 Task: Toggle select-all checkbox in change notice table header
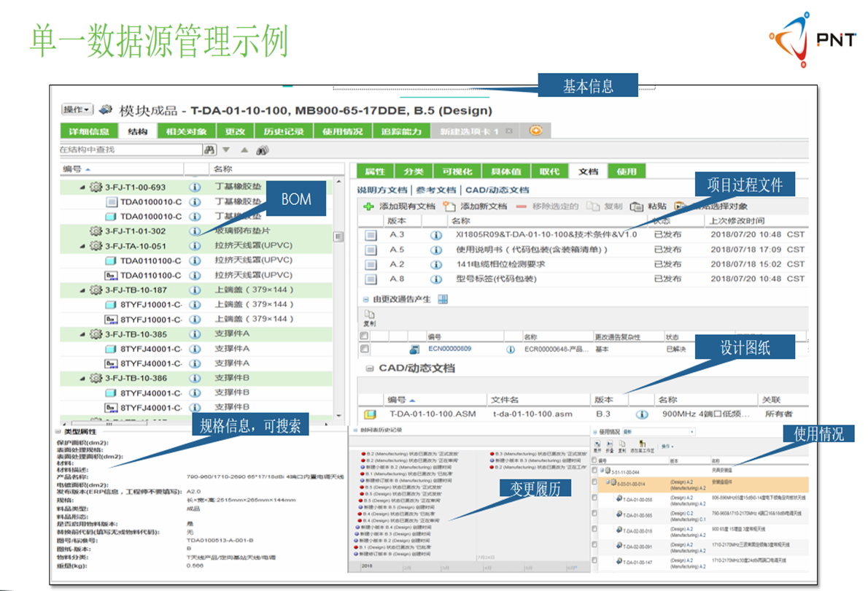click(365, 336)
